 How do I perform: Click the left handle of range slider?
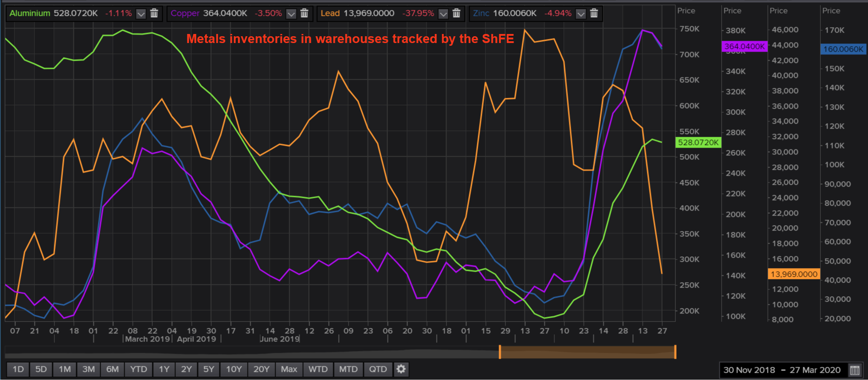[500, 352]
